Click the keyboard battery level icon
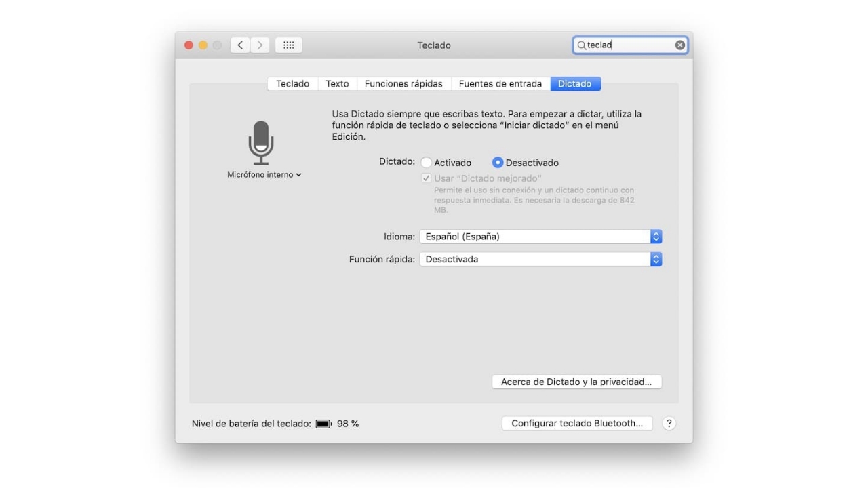The image size is (868, 488). tap(323, 424)
